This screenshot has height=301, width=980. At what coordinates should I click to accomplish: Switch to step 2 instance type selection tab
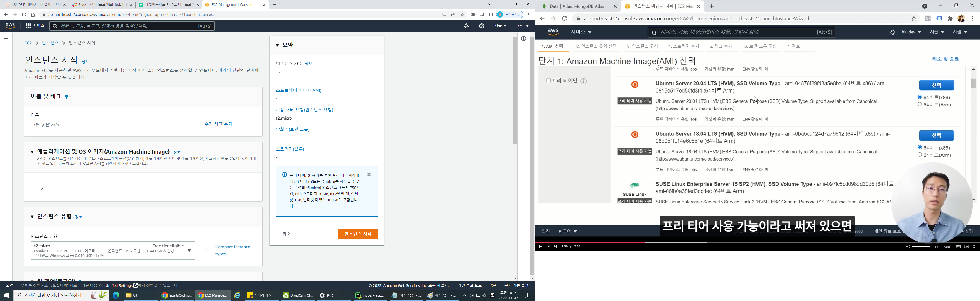click(596, 47)
